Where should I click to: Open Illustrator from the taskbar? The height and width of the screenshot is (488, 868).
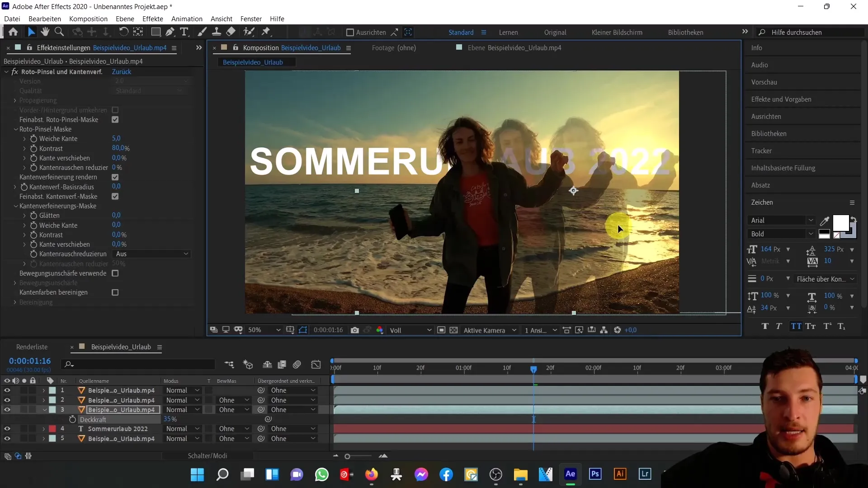click(x=620, y=474)
